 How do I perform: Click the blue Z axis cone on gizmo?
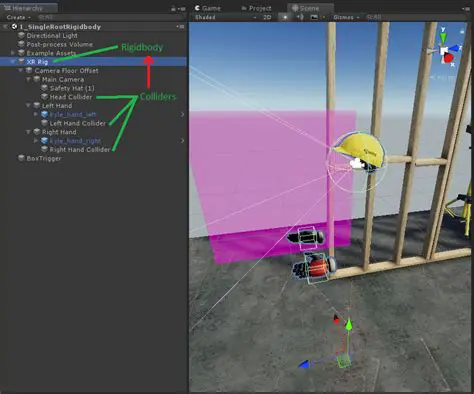click(x=455, y=49)
